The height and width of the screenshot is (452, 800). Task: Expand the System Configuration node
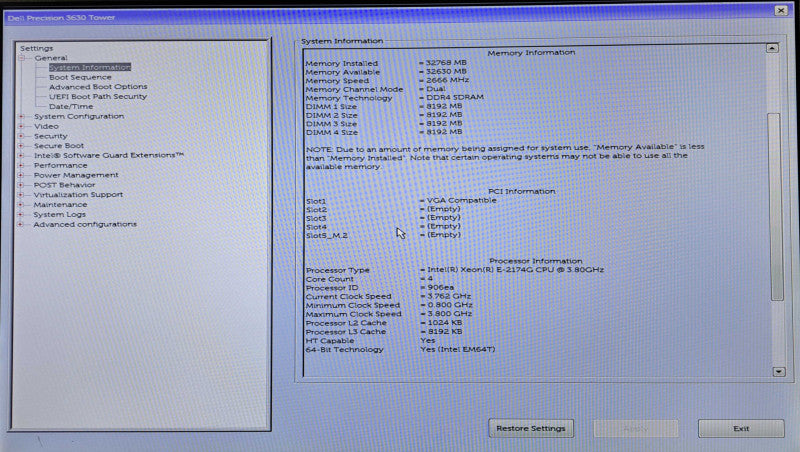(x=21, y=116)
